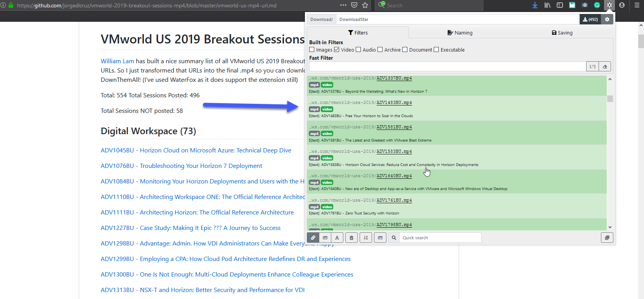This screenshot has height=299, width=644.
Task: Click the sort order button at the bottom
Action: (366, 238)
